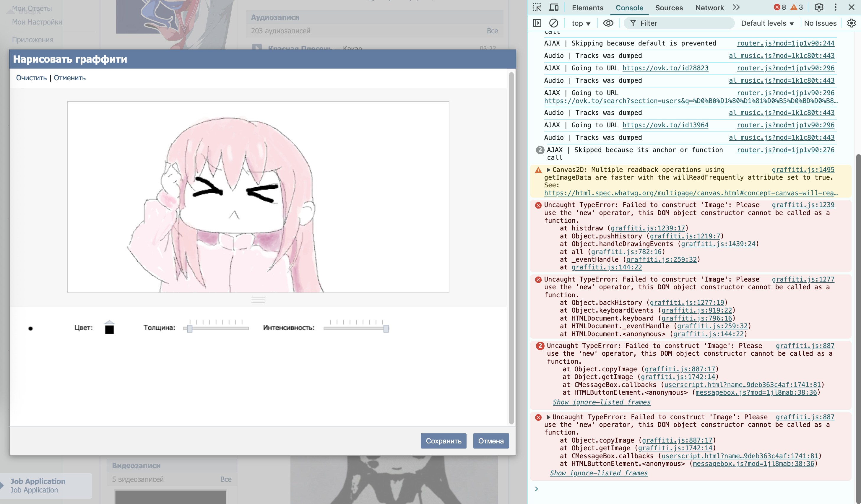Show the console sidebar icon
Viewport: 861px width, 504px height.
537,23
